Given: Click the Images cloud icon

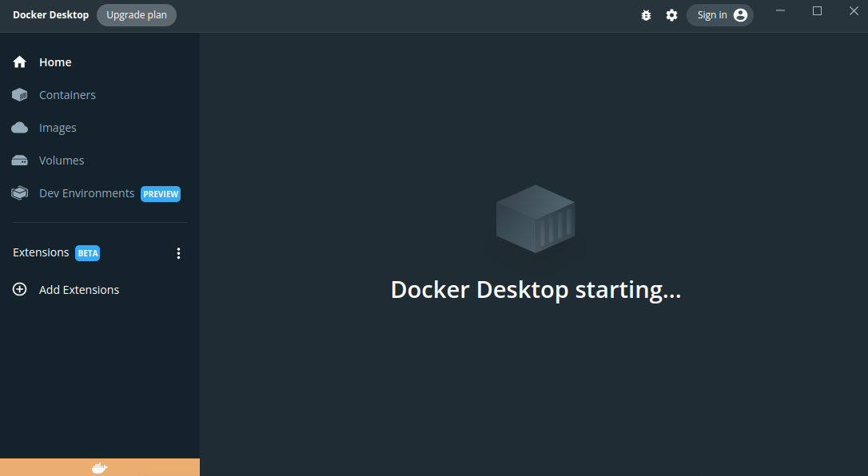Looking at the screenshot, I should (x=19, y=128).
